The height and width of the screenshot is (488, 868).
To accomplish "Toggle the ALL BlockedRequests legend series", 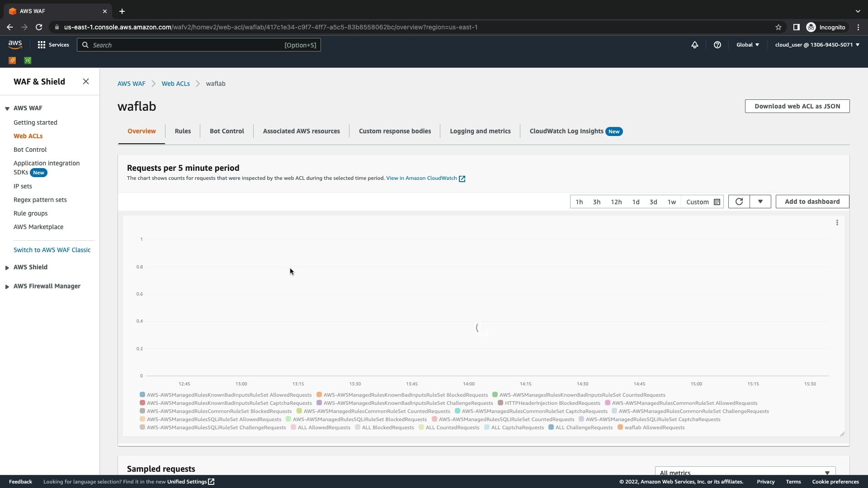I will coord(387,427).
